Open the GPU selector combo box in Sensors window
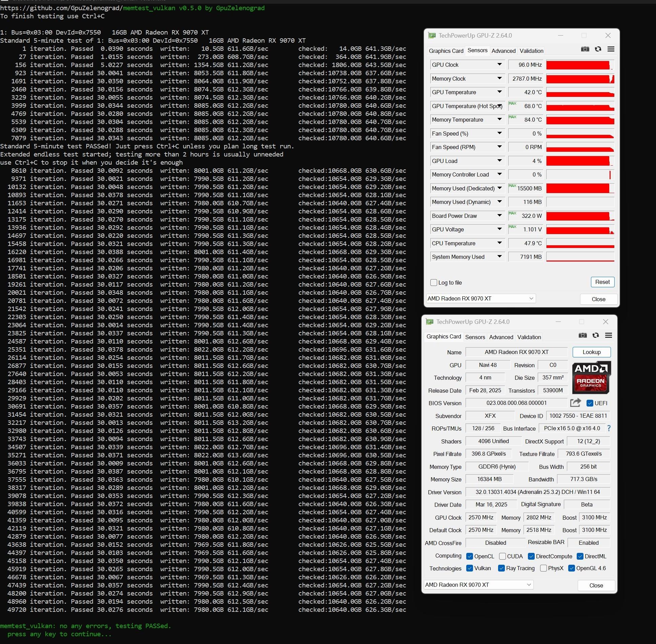 pyautogui.click(x=481, y=298)
